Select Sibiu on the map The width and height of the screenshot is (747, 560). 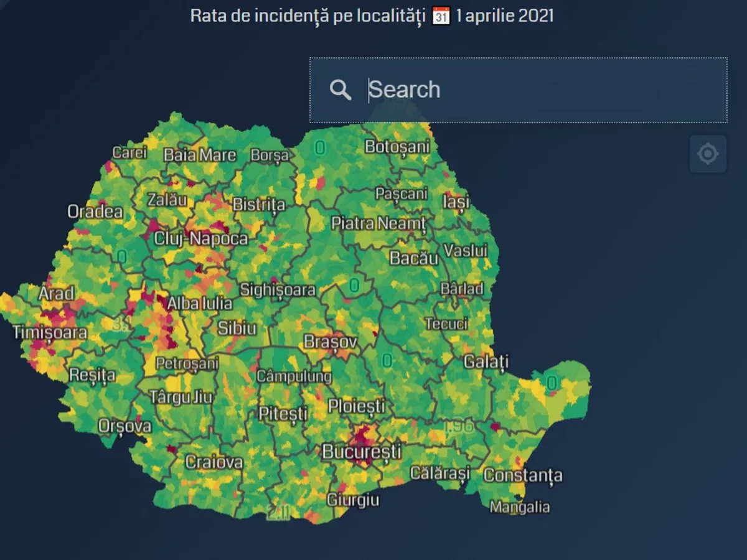pyautogui.click(x=237, y=328)
